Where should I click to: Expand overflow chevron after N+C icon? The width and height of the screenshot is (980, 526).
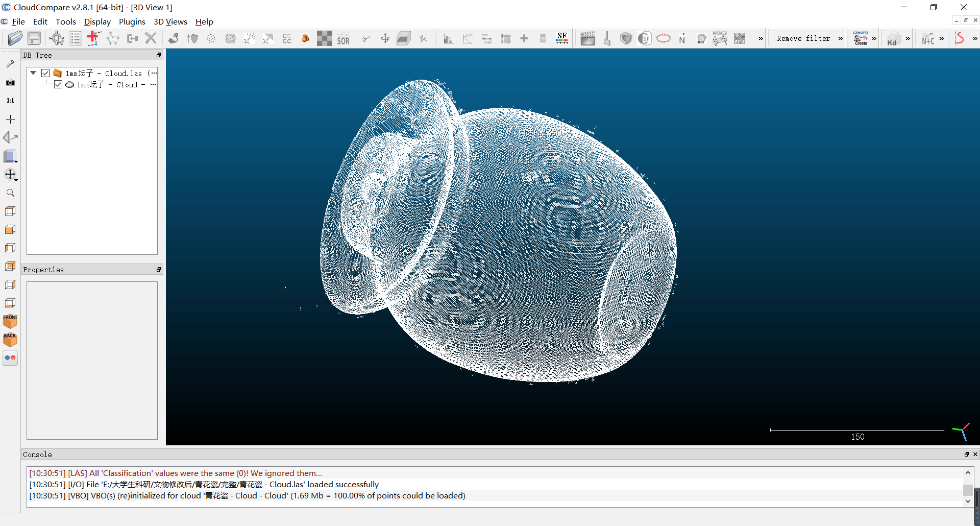point(942,38)
